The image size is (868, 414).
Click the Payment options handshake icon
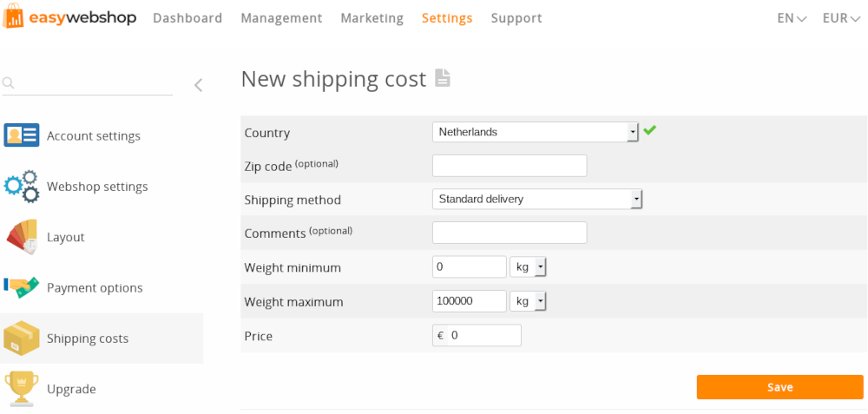(22, 287)
